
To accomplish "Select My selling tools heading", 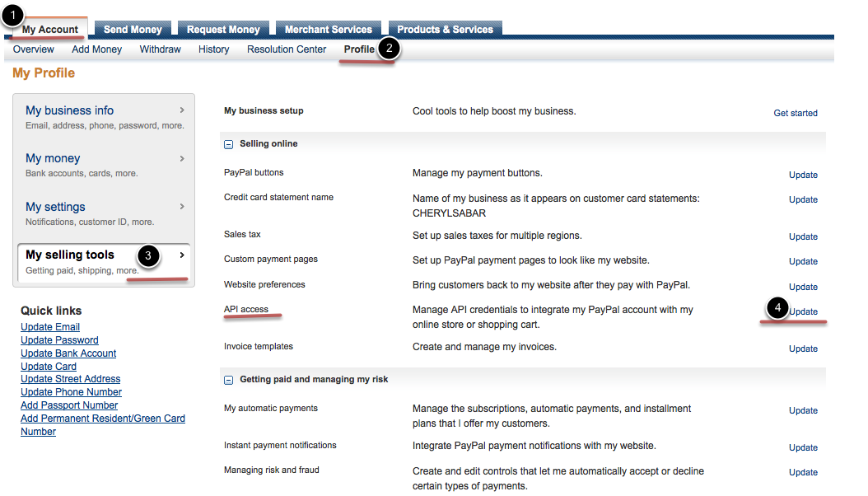I will pyautogui.click(x=70, y=255).
